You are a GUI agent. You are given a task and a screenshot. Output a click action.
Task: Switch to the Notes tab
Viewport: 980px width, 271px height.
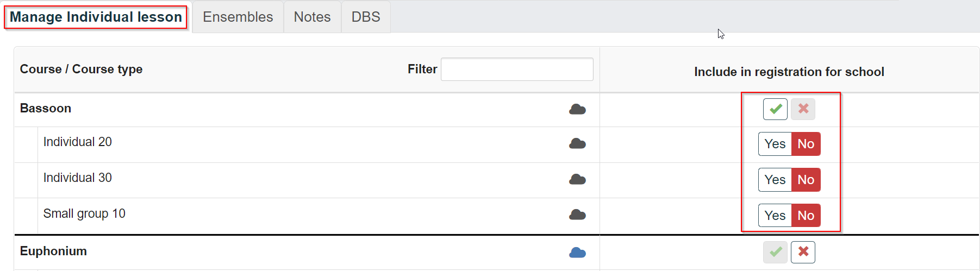[313, 17]
